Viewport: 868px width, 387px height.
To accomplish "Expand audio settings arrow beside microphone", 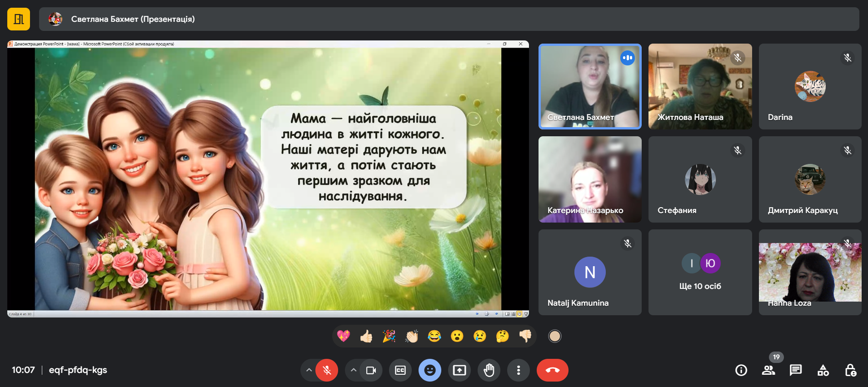I will click(x=309, y=370).
